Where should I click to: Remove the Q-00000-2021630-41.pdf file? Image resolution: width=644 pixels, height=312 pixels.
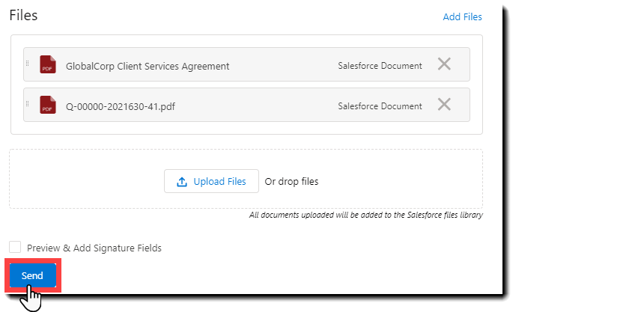[444, 105]
